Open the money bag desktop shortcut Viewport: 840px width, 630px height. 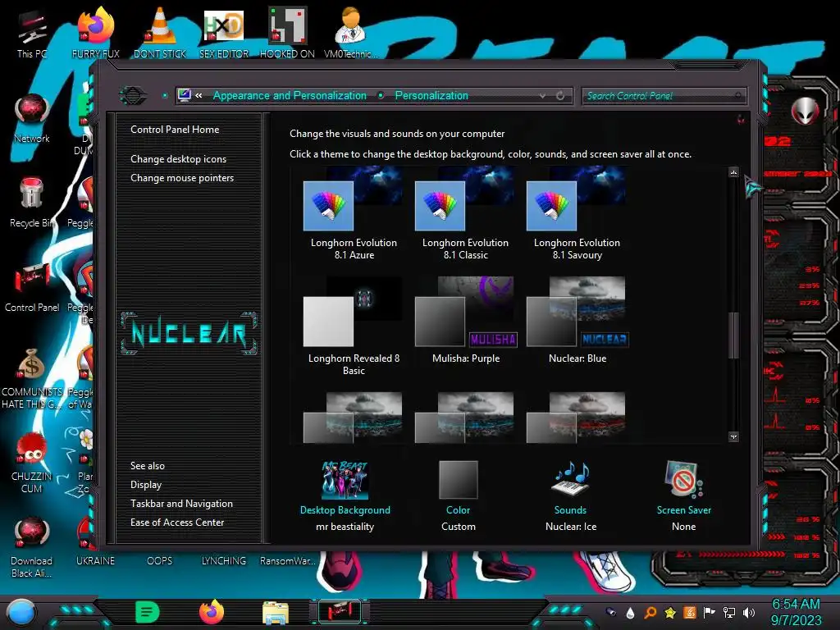click(x=32, y=377)
